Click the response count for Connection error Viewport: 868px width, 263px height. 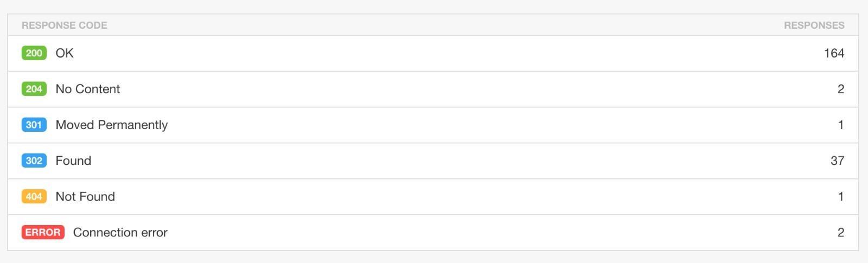(x=841, y=232)
